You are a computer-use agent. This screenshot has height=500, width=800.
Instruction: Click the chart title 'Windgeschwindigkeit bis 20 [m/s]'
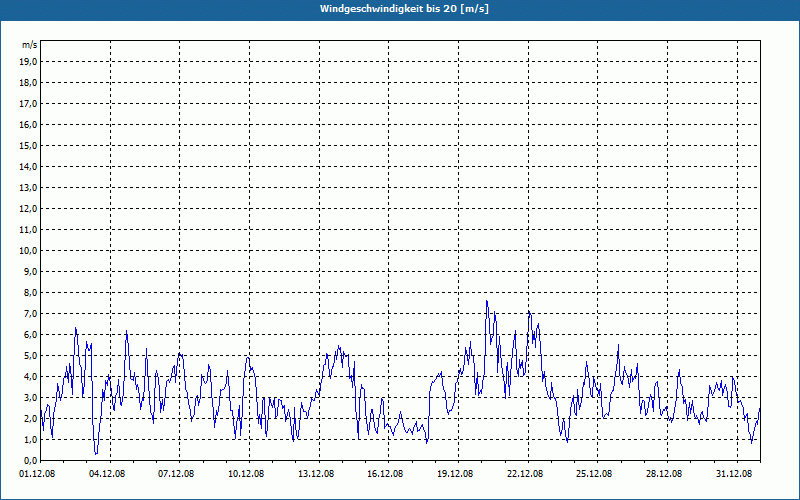(404, 9)
